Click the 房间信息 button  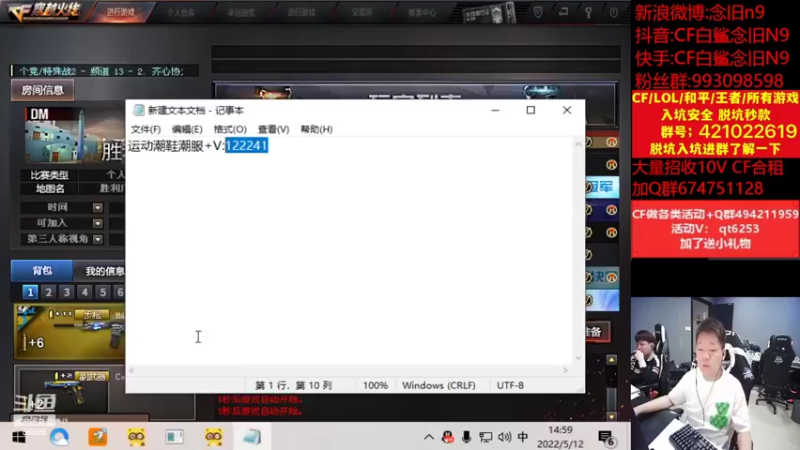43,90
